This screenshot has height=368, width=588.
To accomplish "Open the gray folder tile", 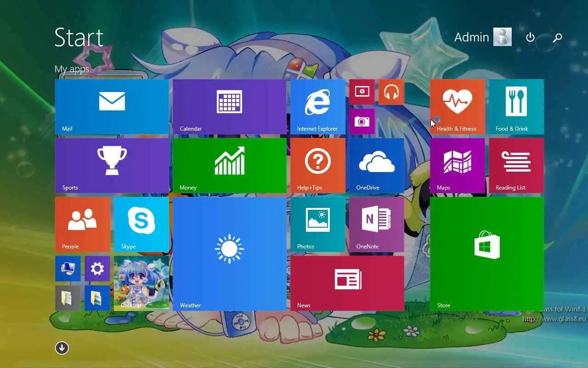I will 68,298.
